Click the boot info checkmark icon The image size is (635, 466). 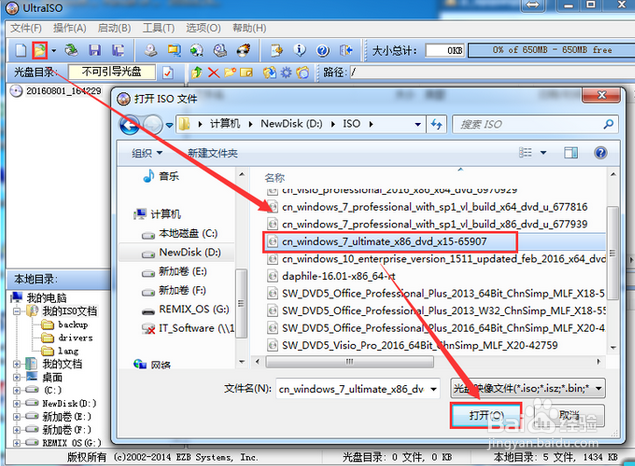(x=168, y=72)
